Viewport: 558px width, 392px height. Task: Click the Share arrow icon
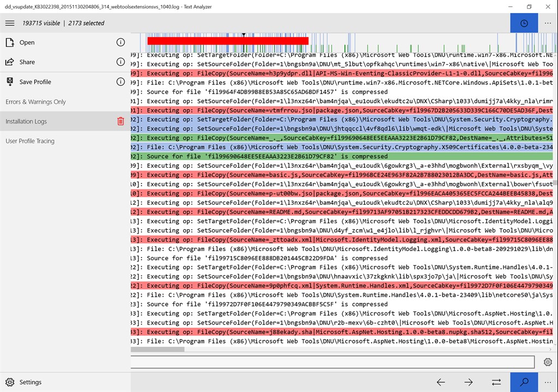tap(10, 62)
